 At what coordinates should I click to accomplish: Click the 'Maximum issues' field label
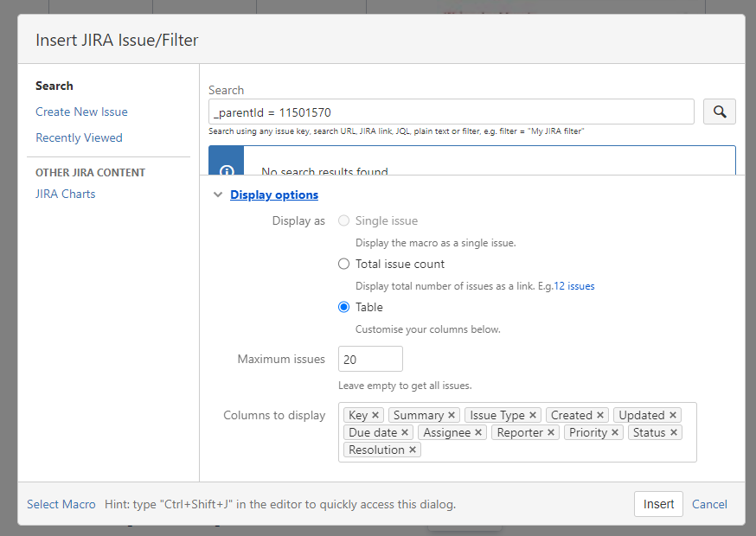(x=281, y=359)
